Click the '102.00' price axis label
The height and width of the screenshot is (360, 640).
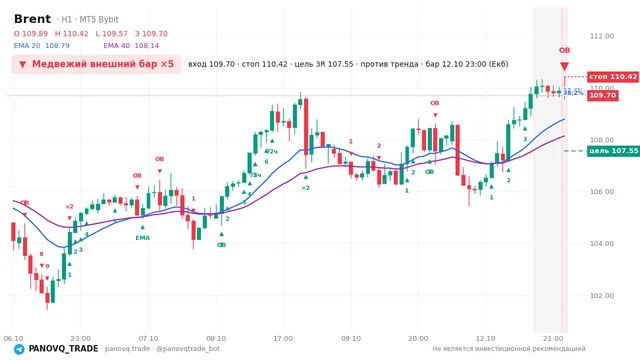click(602, 296)
